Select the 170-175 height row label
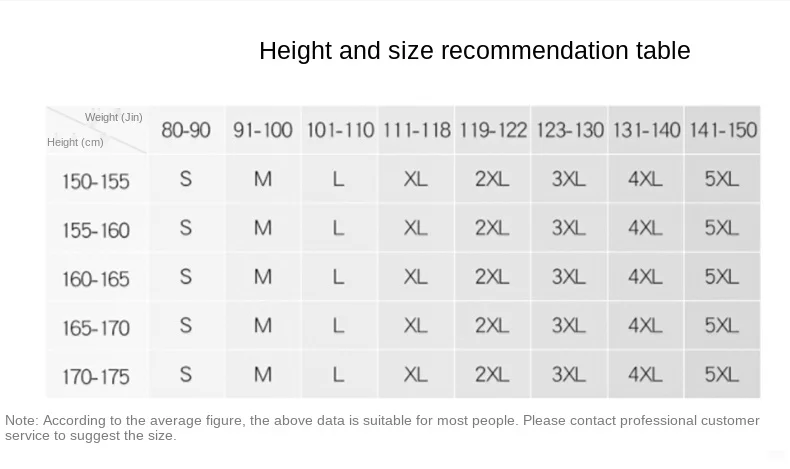 [x=96, y=377]
